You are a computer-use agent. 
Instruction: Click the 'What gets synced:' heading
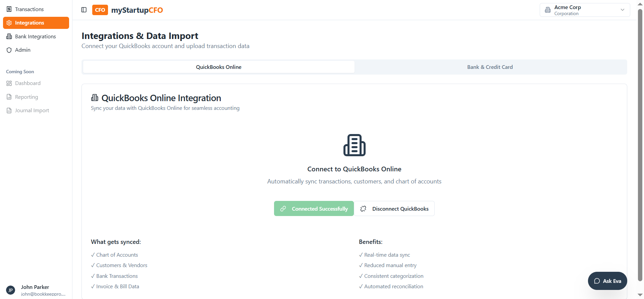click(x=116, y=242)
